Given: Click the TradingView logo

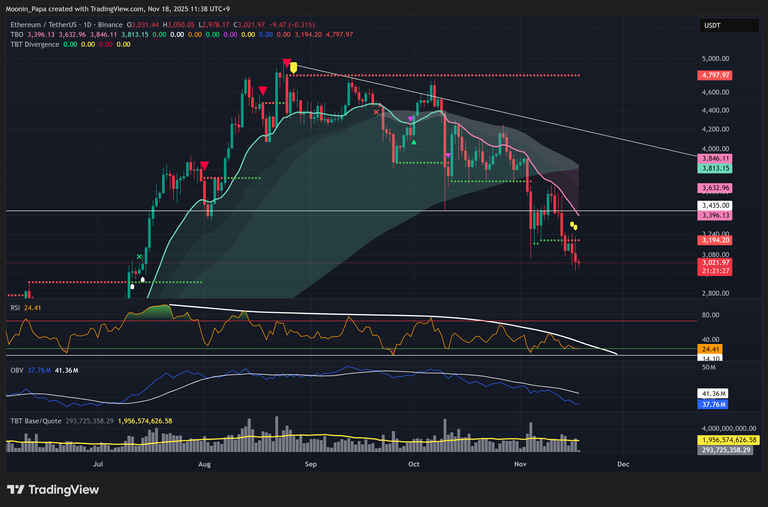Looking at the screenshot, I should tap(53, 489).
